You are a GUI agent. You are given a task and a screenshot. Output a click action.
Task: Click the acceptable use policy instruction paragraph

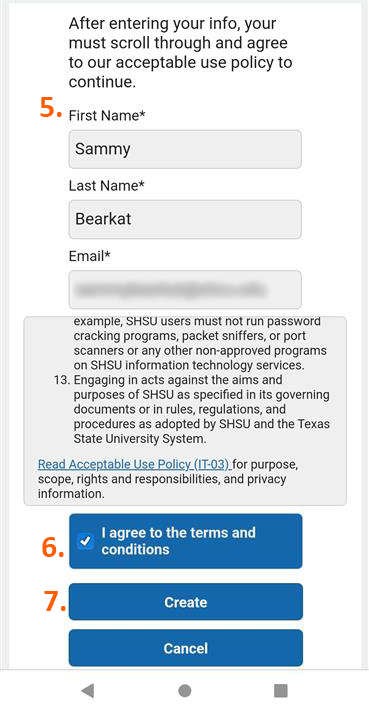point(180,53)
